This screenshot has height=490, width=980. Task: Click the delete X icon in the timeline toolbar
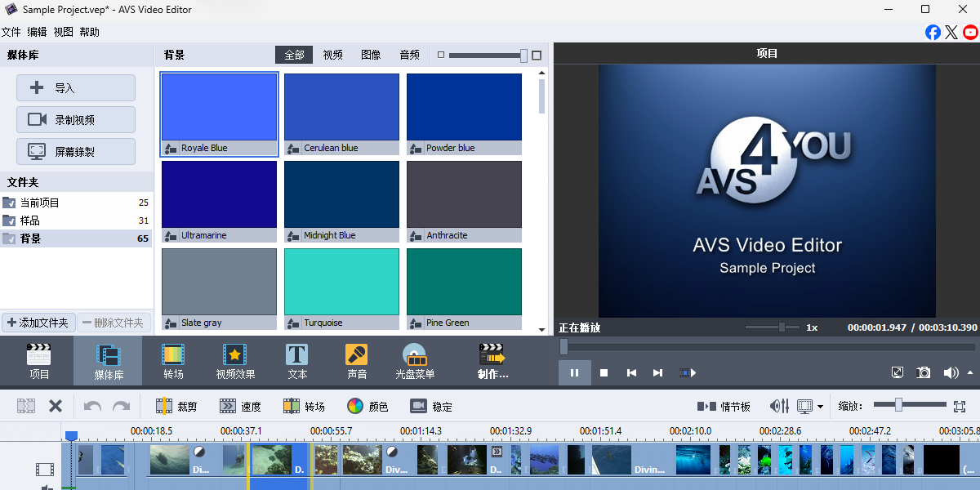56,406
